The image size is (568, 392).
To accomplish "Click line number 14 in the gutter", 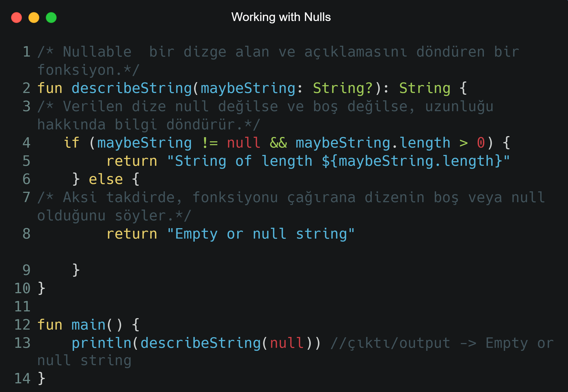I will pyautogui.click(x=22, y=378).
